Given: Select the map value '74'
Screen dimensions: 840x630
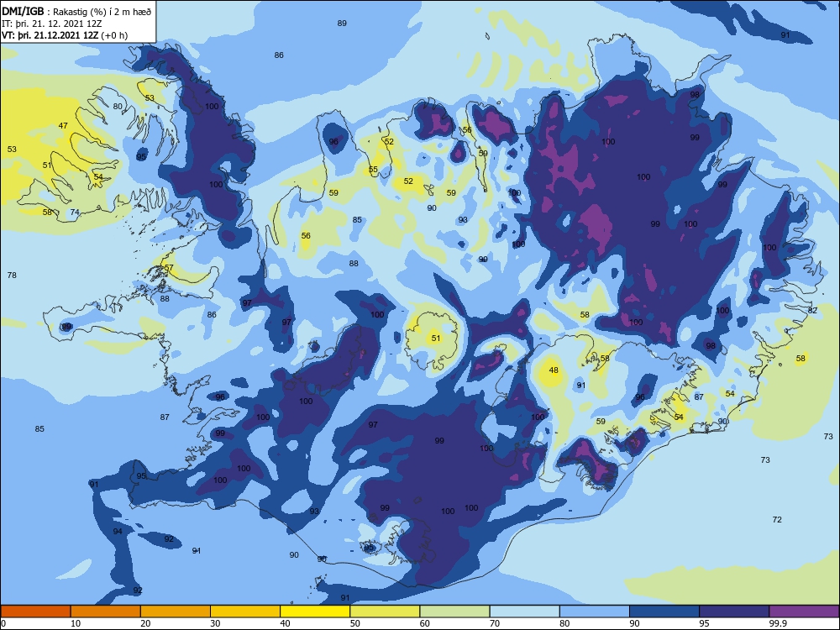Looking at the screenshot, I should click(75, 213).
